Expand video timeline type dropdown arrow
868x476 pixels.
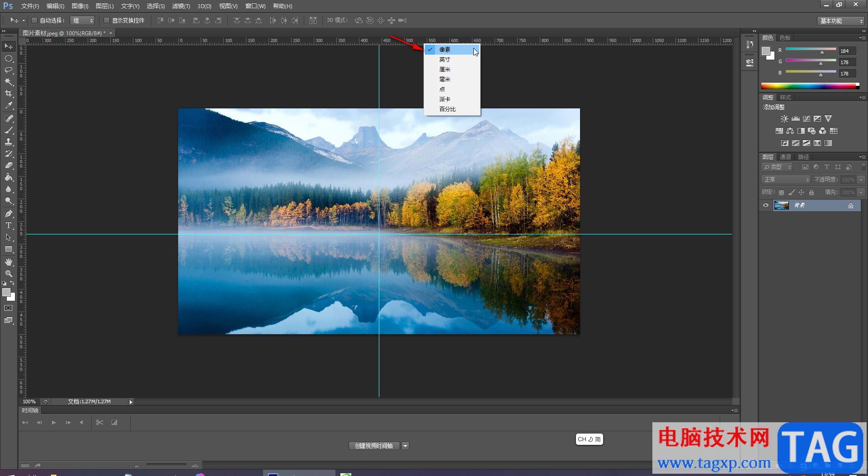[406, 446]
